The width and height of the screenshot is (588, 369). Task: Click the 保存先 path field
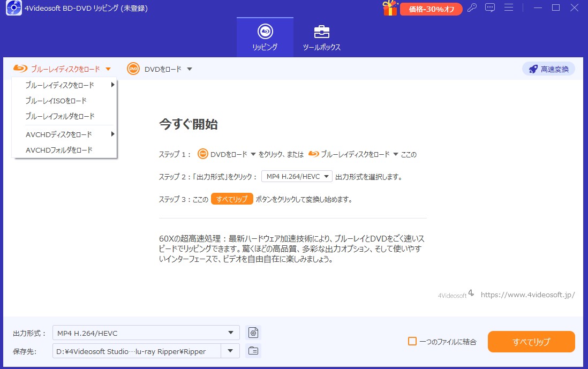pos(137,351)
